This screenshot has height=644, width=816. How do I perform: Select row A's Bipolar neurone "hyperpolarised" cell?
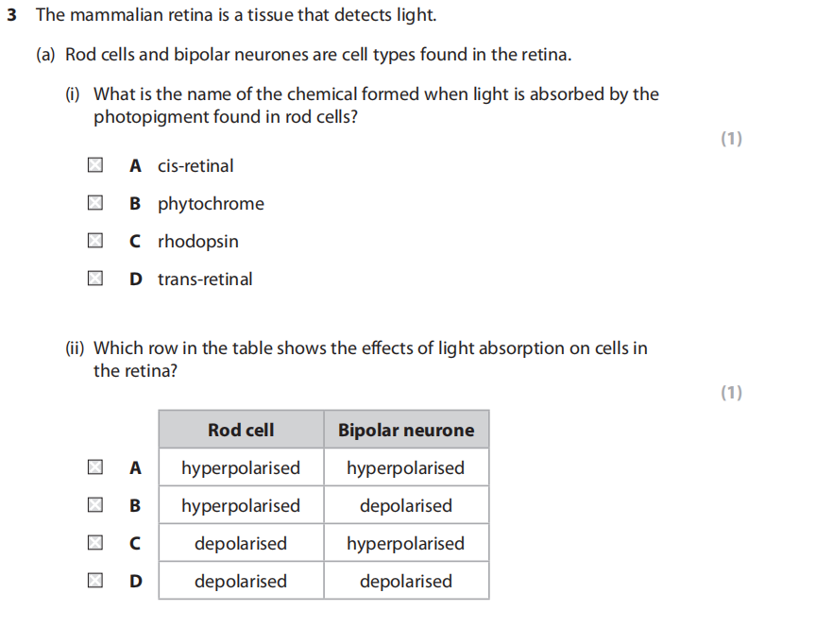pos(406,467)
